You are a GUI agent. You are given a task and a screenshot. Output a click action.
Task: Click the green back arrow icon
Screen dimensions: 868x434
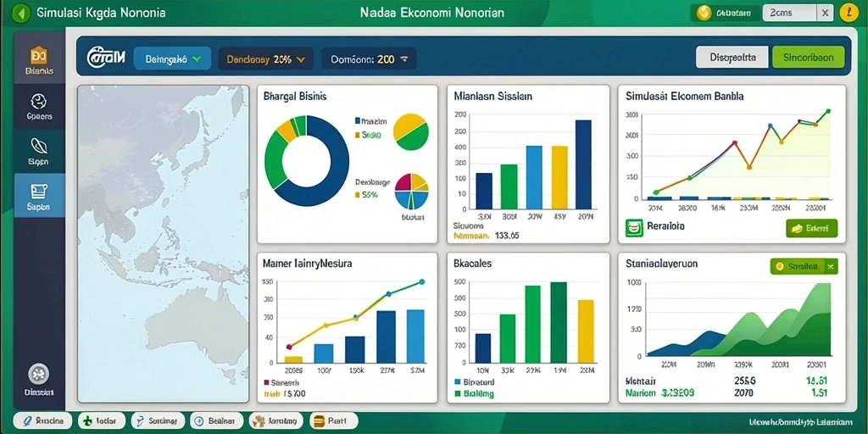coord(21,13)
